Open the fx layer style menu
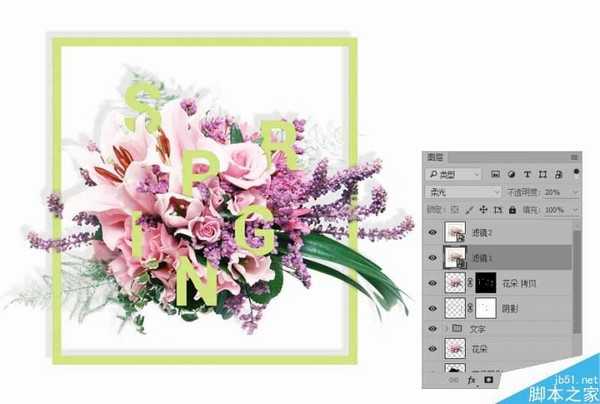Screen dimensions: 600x404 pos(471,380)
